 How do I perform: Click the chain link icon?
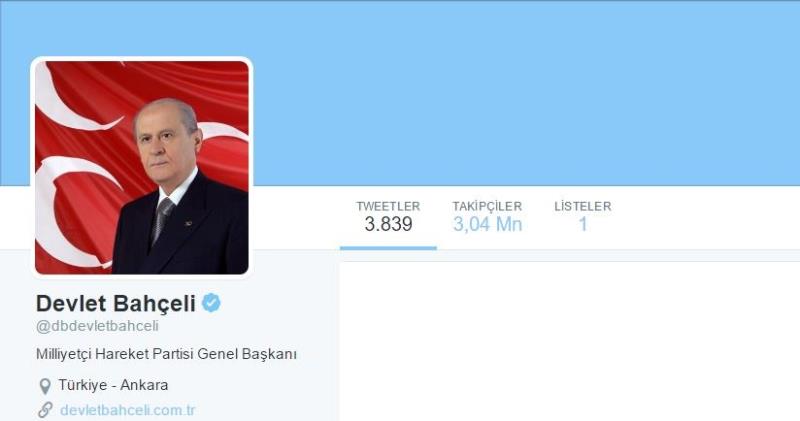click(x=45, y=409)
